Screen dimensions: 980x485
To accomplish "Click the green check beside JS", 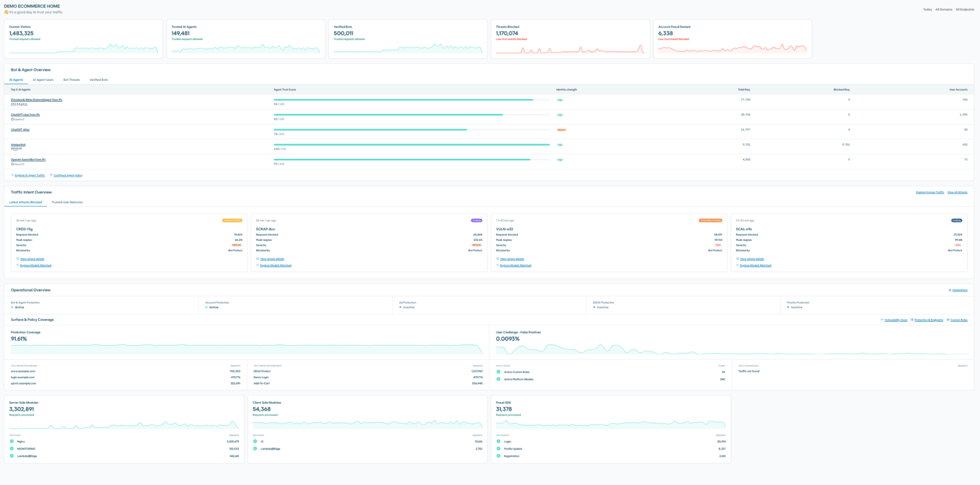I will click(x=255, y=441).
